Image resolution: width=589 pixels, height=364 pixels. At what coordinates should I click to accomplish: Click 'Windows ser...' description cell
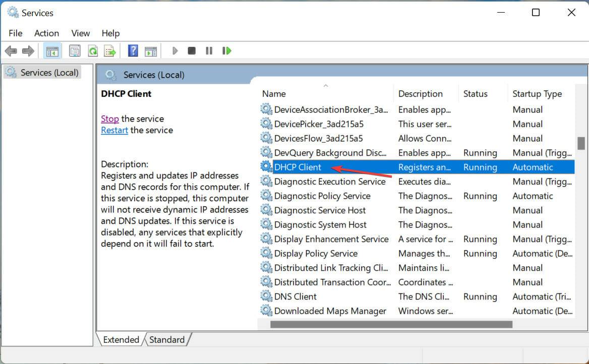click(425, 311)
